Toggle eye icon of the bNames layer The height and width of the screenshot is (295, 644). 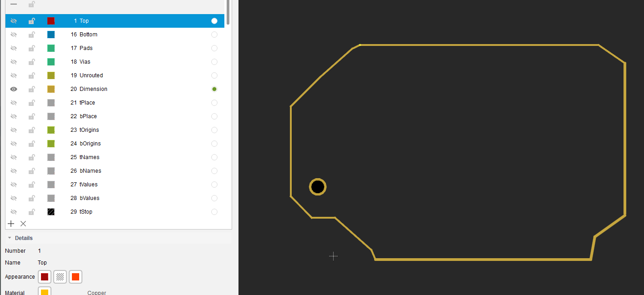[x=14, y=171]
